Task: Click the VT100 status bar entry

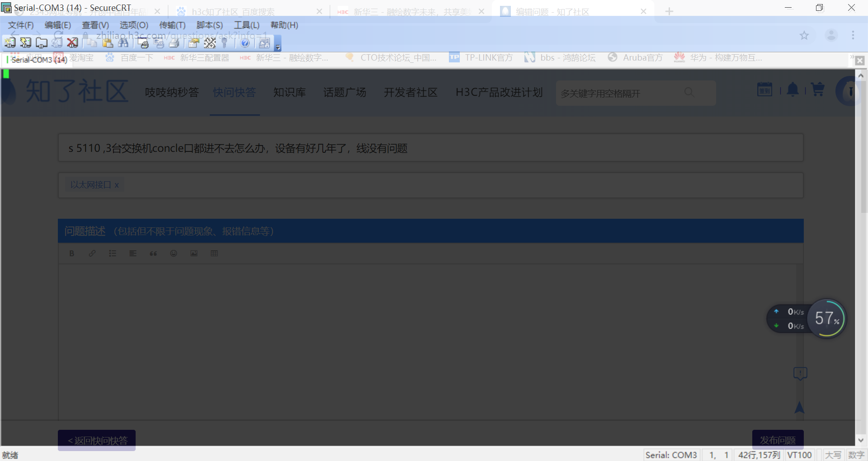Action: point(800,455)
